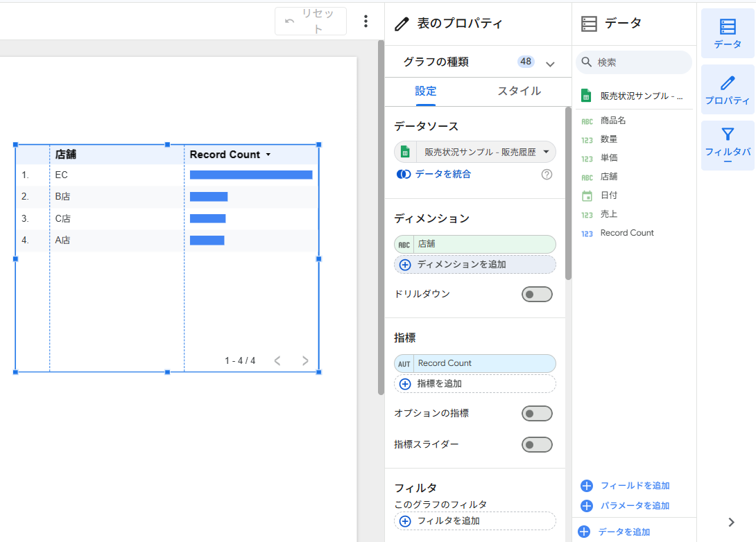Viewport: 756px width, 542px height.
Task: Click the properties panel vertical scrollbar
Action: click(568, 193)
